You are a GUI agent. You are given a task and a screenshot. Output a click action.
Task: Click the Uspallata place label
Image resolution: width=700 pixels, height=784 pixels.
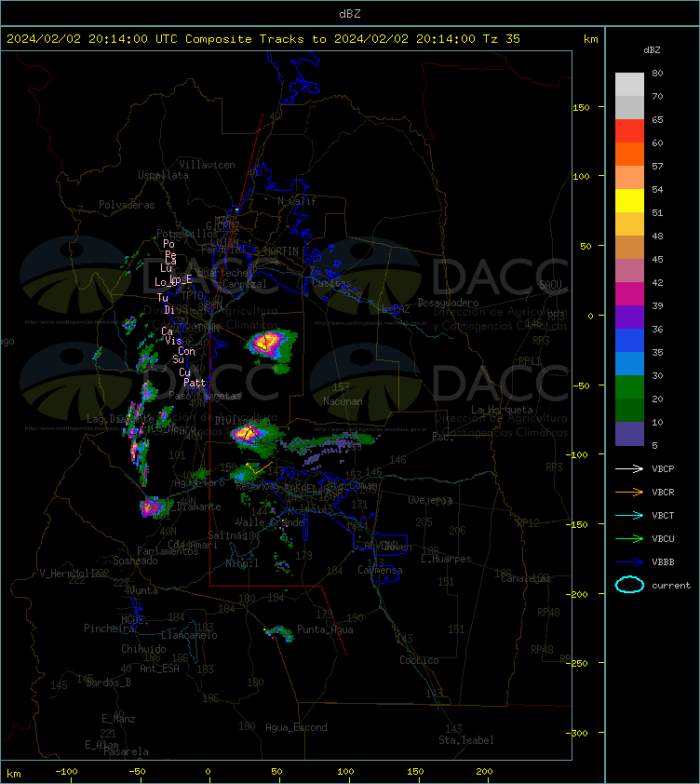coord(163,175)
